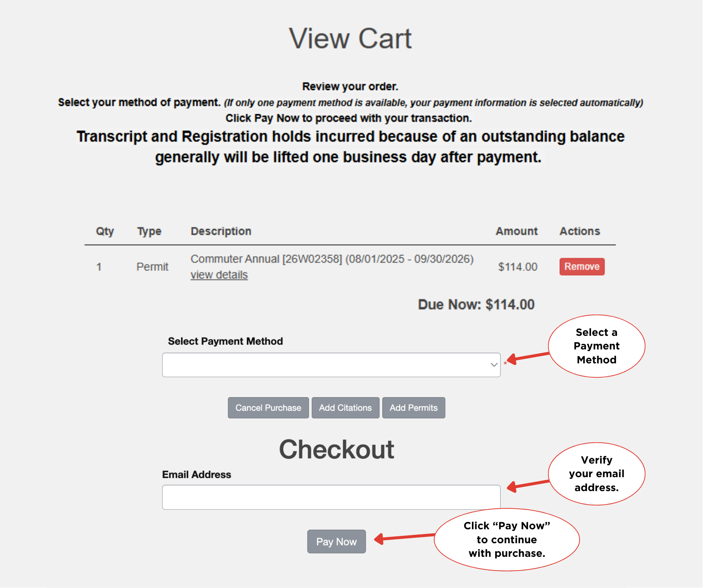This screenshot has width=703, height=588.
Task: Click the View Cart heading
Action: click(x=351, y=38)
